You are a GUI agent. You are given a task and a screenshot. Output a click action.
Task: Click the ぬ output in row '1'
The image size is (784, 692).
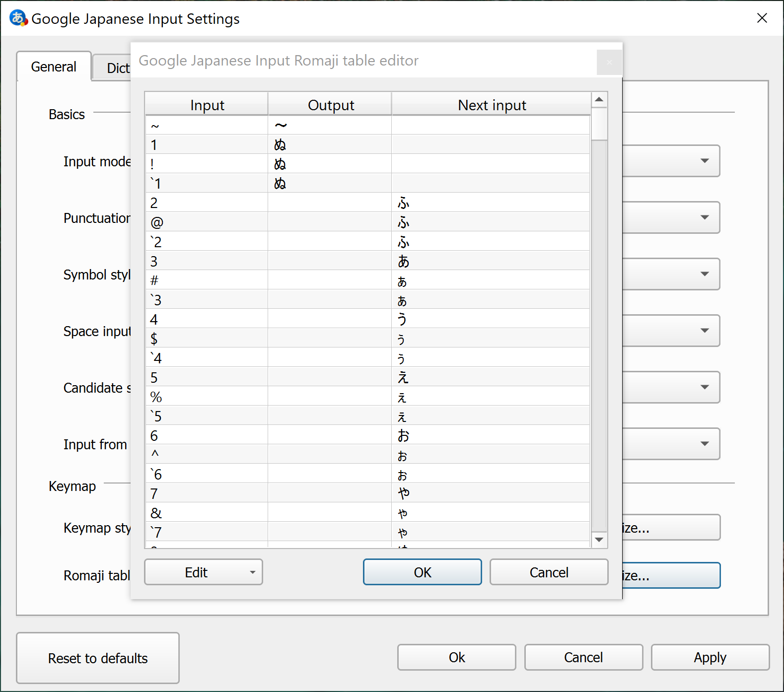[330, 145]
